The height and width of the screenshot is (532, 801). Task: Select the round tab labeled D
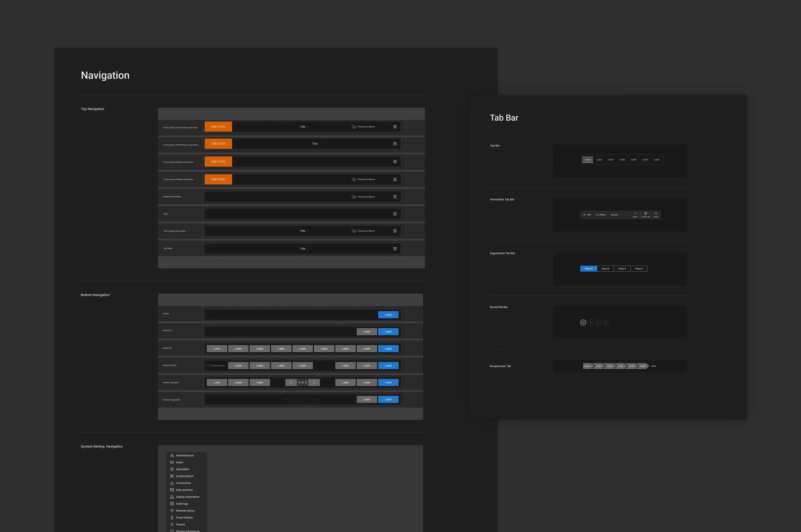pos(606,322)
